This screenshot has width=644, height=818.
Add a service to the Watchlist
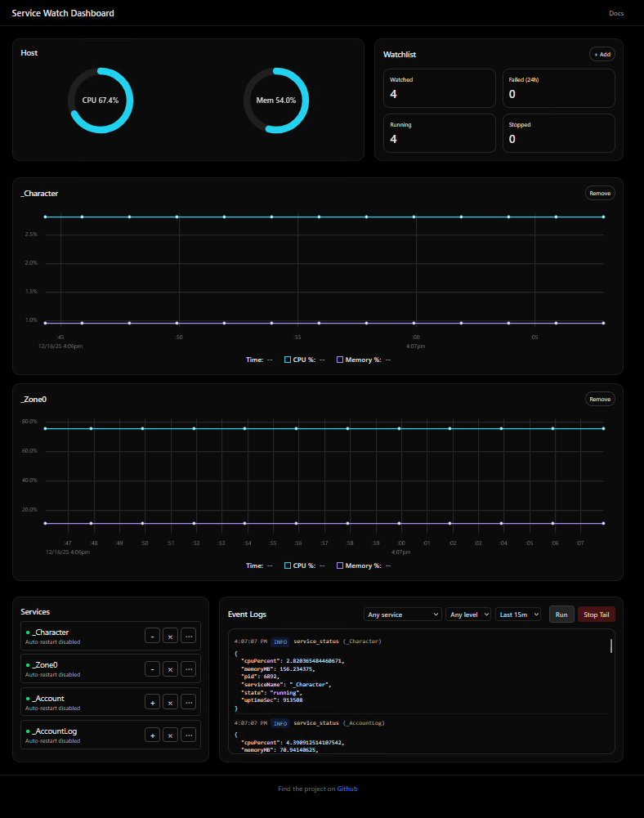coord(602,54)
